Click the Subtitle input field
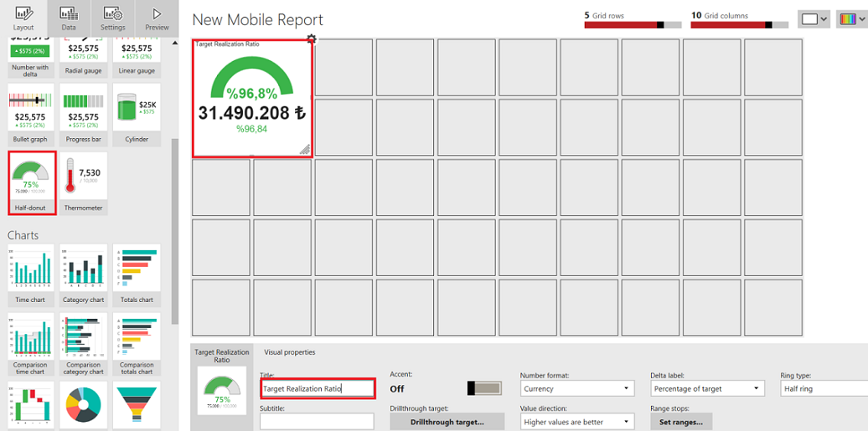This screenshot has height=431, width=868. click(x=317, y=421)
